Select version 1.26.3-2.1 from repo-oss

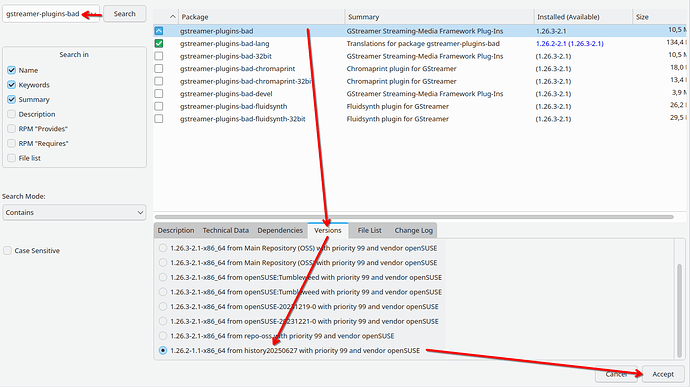pyautogui.click(x=163, y=336)
